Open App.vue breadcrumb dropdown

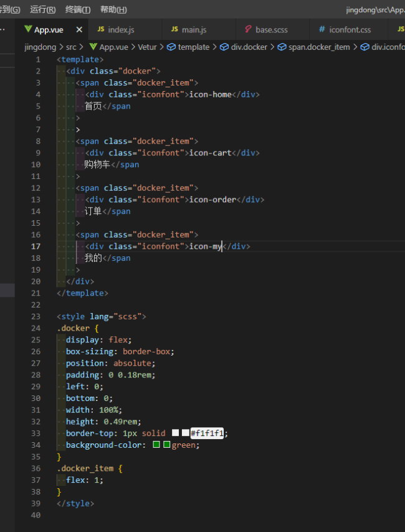113,47
